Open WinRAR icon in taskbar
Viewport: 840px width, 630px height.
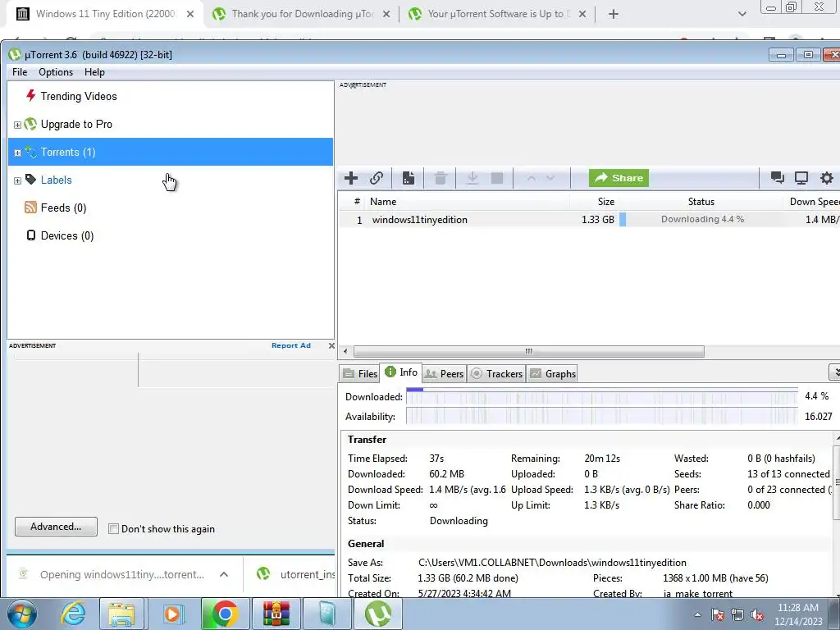point(276,614)
